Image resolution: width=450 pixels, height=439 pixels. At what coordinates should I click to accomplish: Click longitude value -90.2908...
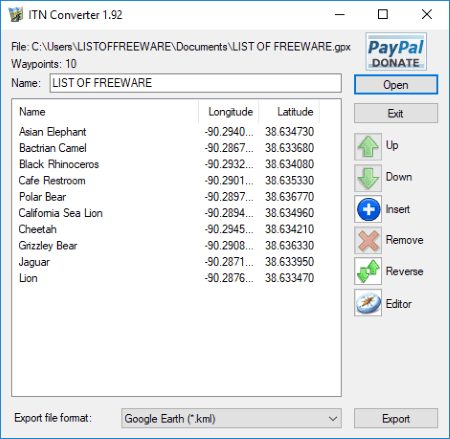229,246
